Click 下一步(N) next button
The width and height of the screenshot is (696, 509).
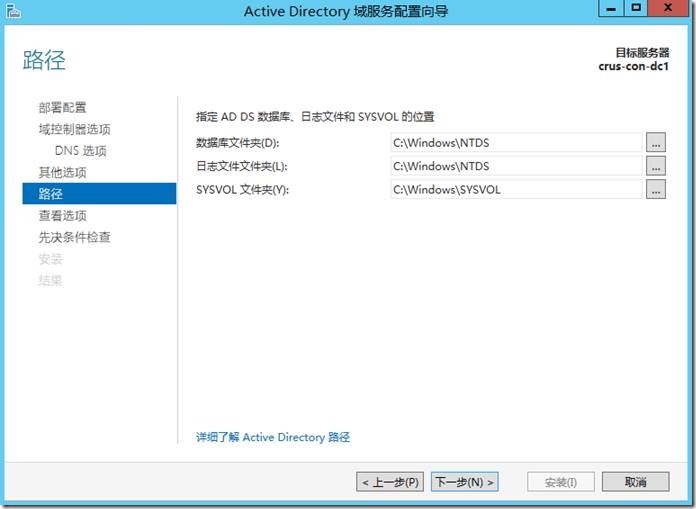(x=465, y=482)
